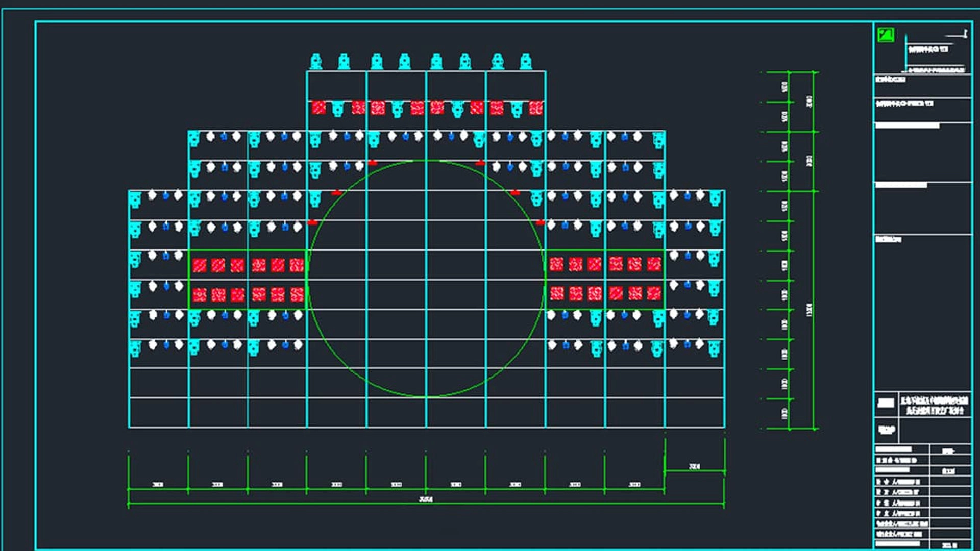Click the overall horizontal dimension text at bottom
This screenshot has height=551, width=980.
point(426,499)
